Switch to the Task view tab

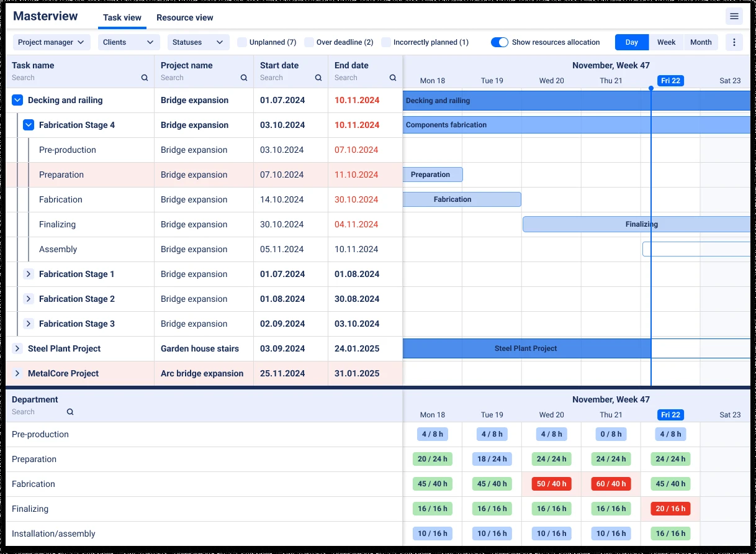click(x=122, y=17)
